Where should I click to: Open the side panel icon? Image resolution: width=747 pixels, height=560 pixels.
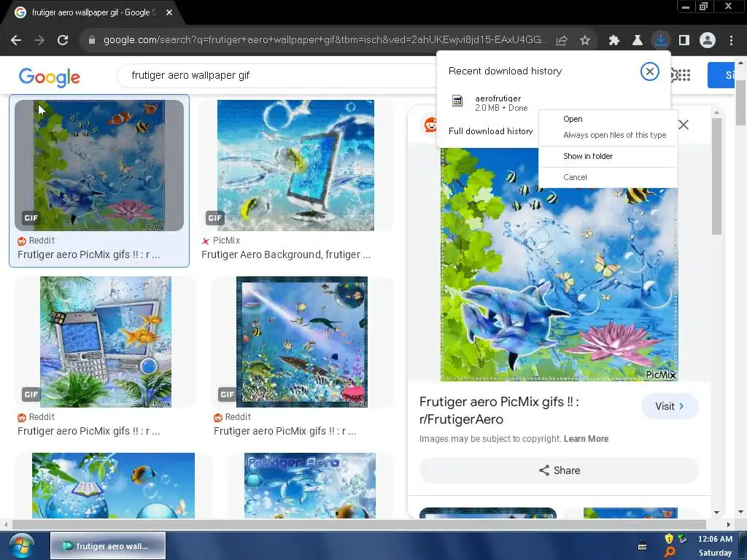tap(684, 41)
